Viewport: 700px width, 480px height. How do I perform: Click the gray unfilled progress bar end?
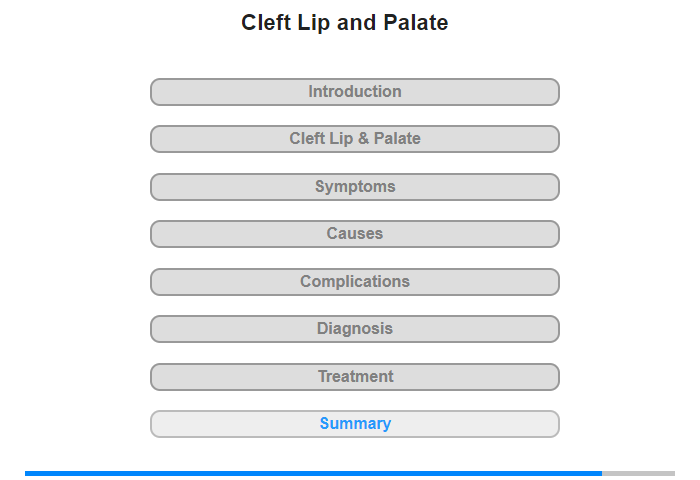[x=639, y=473]
